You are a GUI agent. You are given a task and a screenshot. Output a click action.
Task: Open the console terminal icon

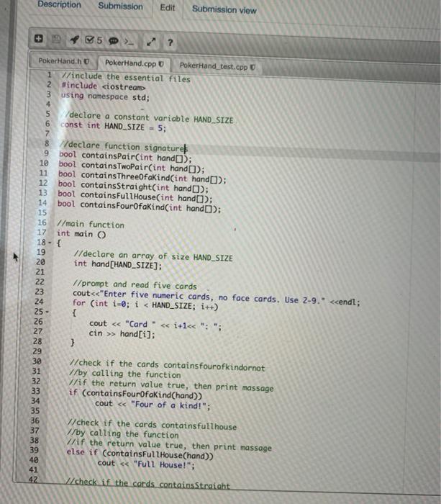[129, 42]
